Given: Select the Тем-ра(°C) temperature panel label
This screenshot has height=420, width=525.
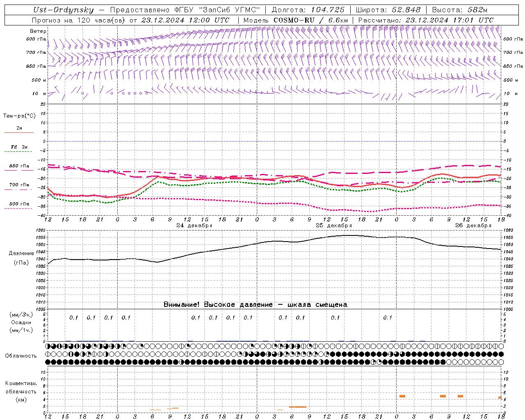Looking at the screenshot, I should [x=19, y=116].
